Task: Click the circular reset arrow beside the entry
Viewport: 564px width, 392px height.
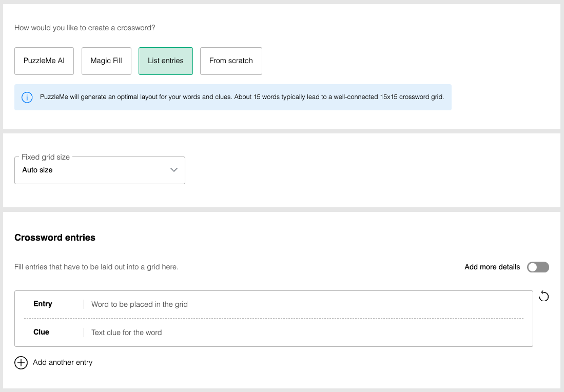Action: tap(544, 297)
